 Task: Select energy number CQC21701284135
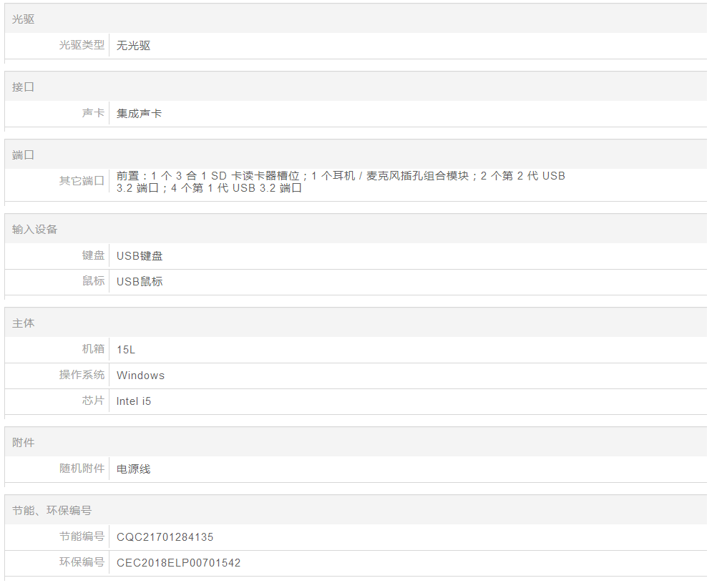(165, 537)
